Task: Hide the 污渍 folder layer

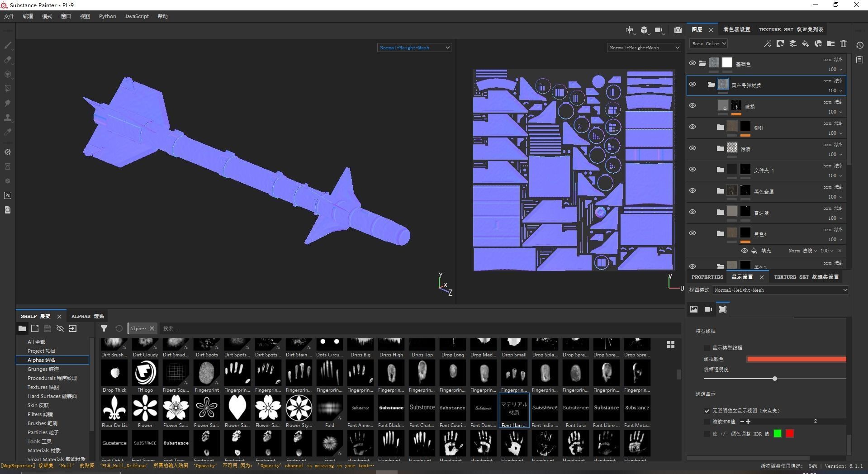Action: 693,148
